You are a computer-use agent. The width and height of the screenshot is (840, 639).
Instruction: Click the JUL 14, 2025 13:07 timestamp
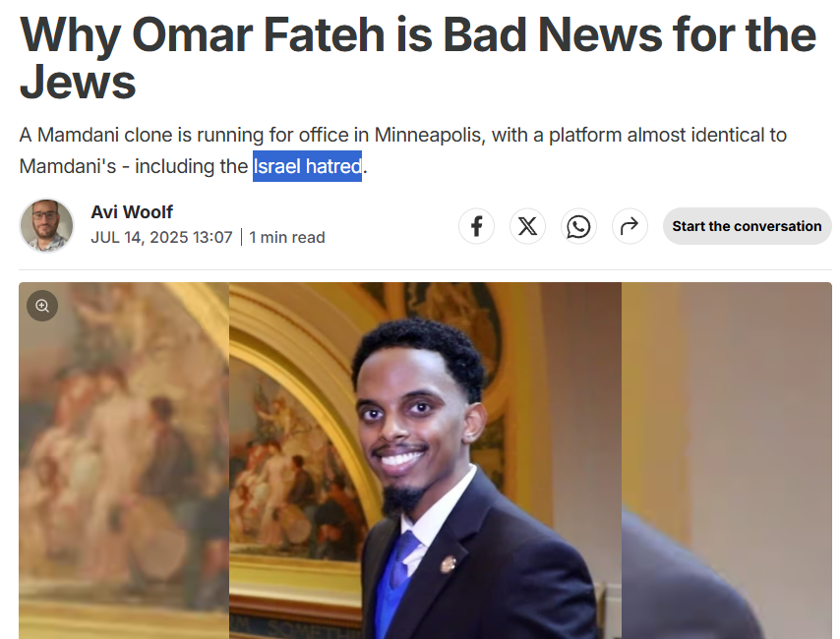click(x=161, y=237)
